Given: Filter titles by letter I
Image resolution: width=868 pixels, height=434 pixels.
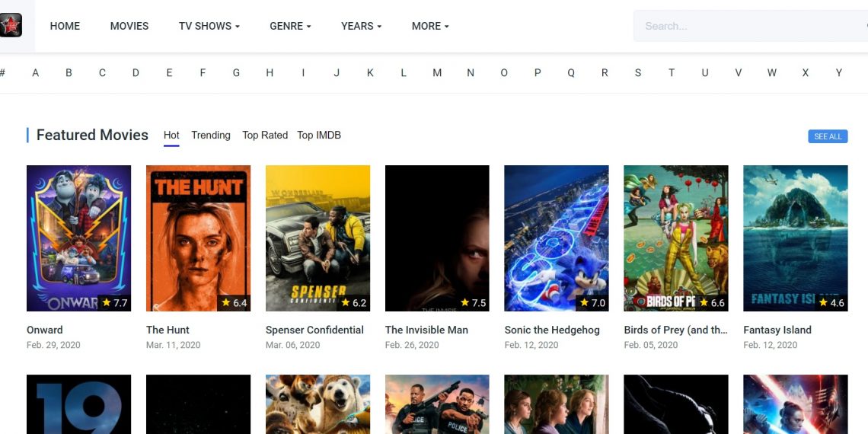Looking at the screenshot, I should 303,72.
